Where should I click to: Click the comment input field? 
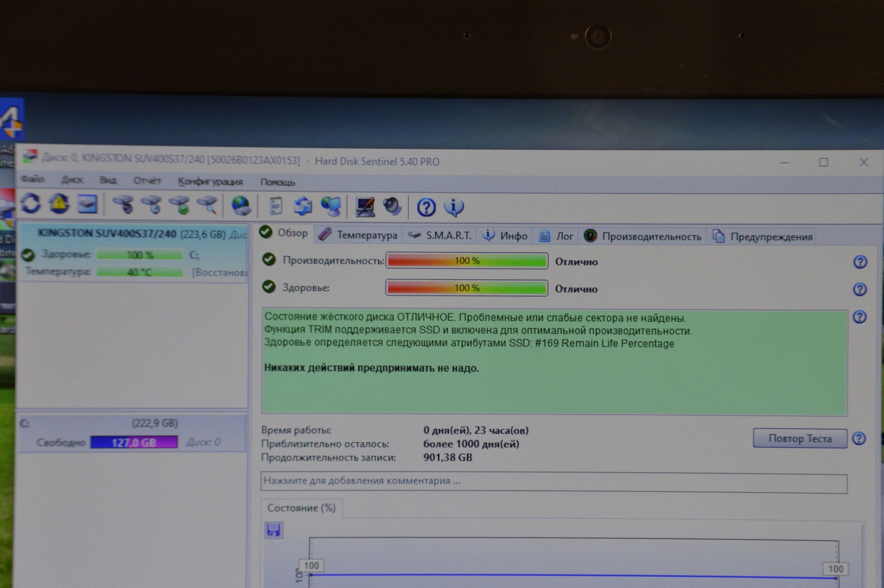coord(554,481)
